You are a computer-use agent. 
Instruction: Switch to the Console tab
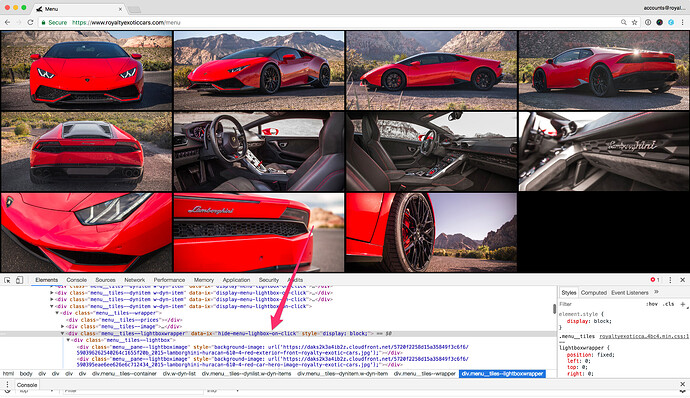77,280
